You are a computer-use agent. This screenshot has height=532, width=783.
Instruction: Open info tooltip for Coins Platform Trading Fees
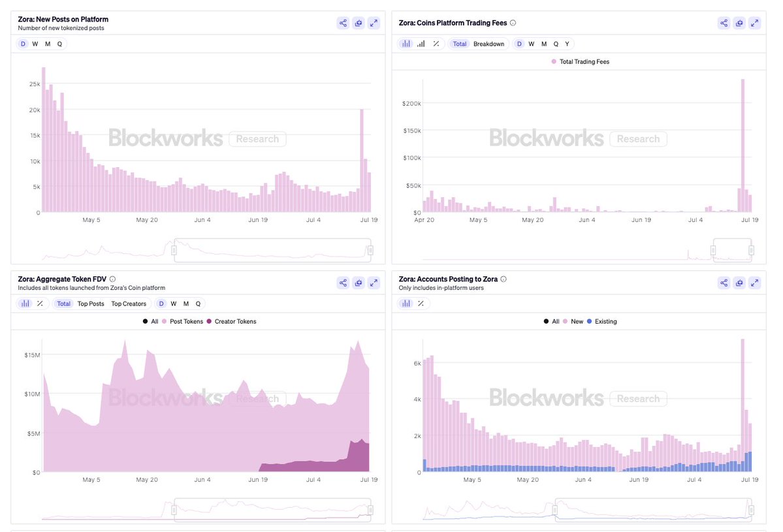(513, 23)
